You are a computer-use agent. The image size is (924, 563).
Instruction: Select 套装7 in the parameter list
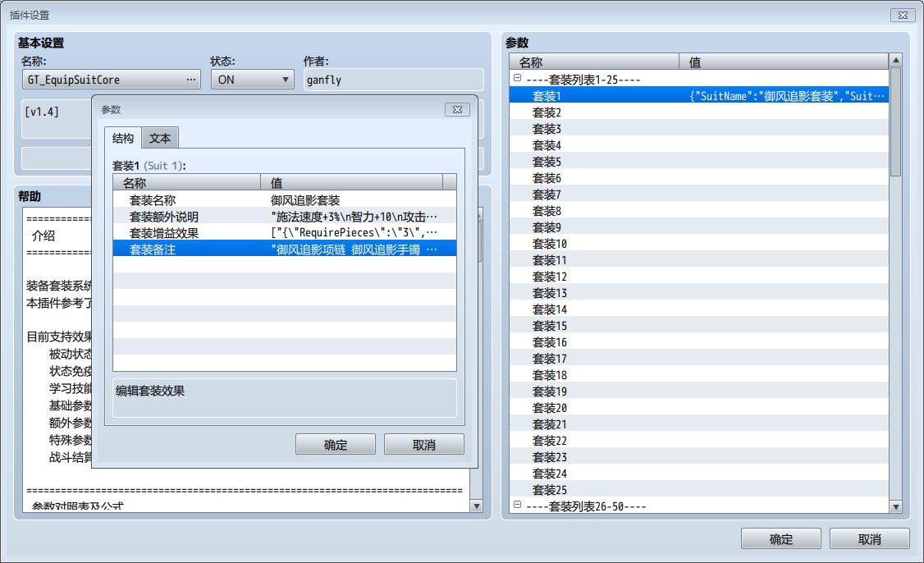699,194
